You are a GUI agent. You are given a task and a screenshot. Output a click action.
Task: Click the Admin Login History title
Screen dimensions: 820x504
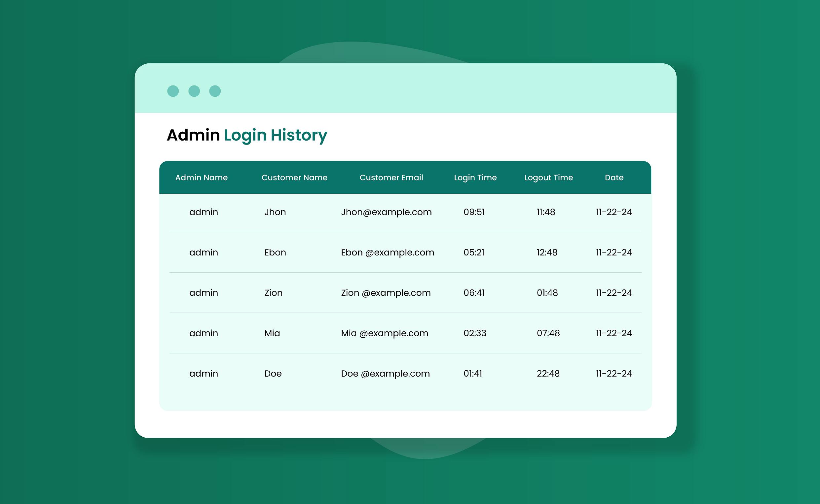(247, 135)
